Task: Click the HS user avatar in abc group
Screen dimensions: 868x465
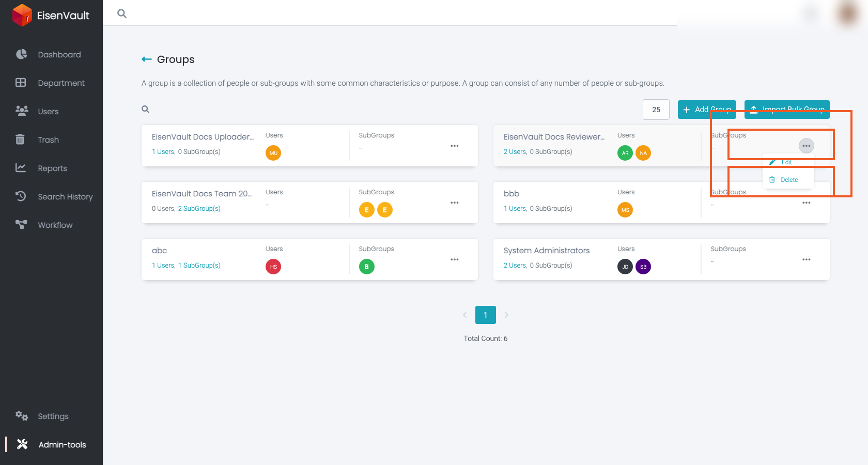Action: (273, 267)
